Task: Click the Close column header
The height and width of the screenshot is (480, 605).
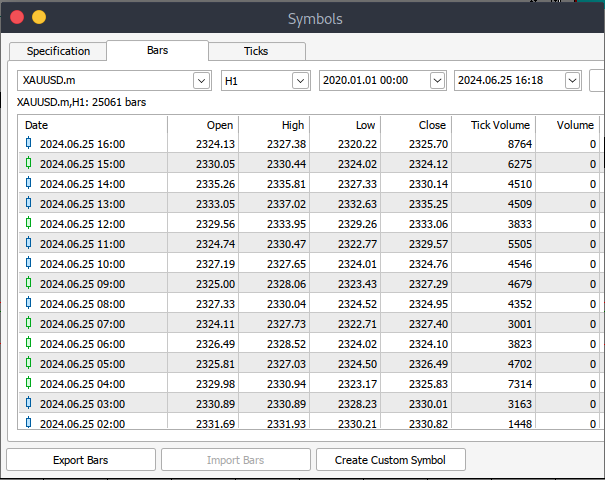Action: [416, 125]
